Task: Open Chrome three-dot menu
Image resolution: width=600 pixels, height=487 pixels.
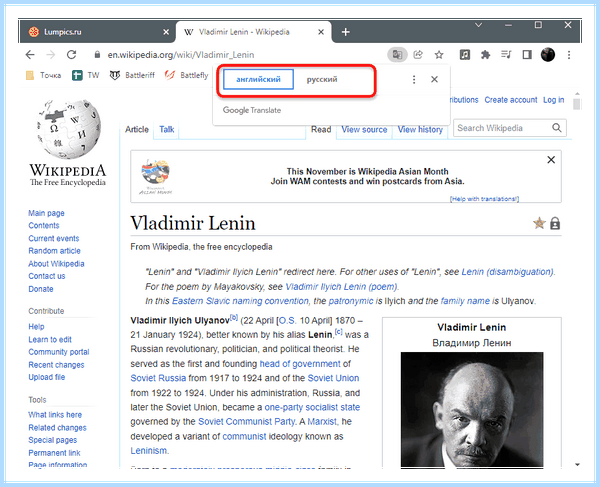Action: (x=569, y=55)
